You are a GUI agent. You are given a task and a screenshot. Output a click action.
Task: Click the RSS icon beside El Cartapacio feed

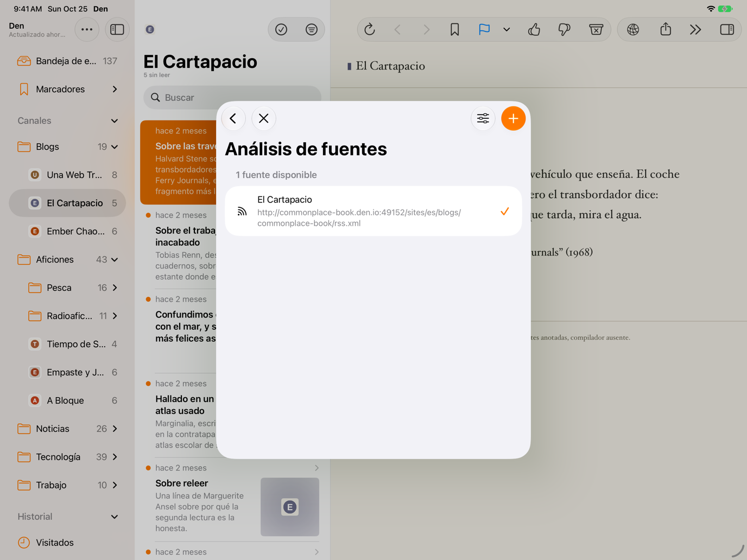click(x=242, y=211)
